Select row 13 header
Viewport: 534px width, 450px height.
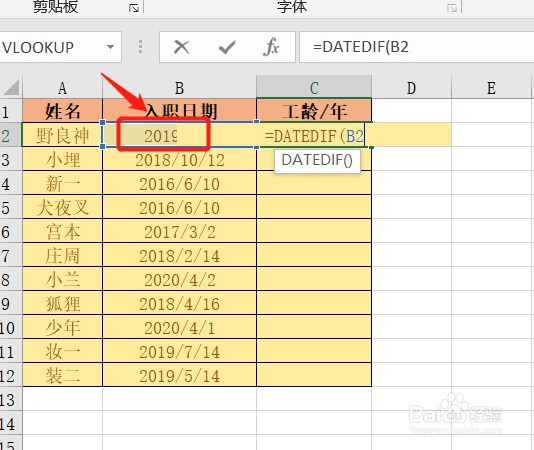pyautogui.click(x=11, y=400)
